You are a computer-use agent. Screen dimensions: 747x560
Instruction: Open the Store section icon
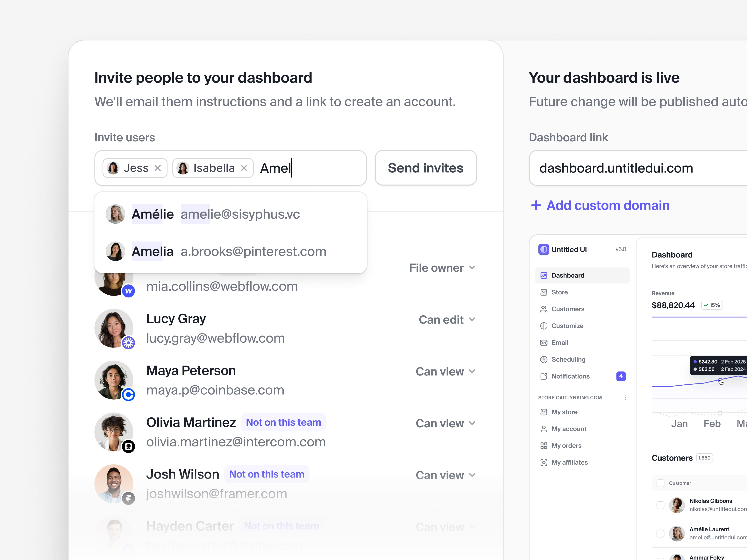point(544,292)
